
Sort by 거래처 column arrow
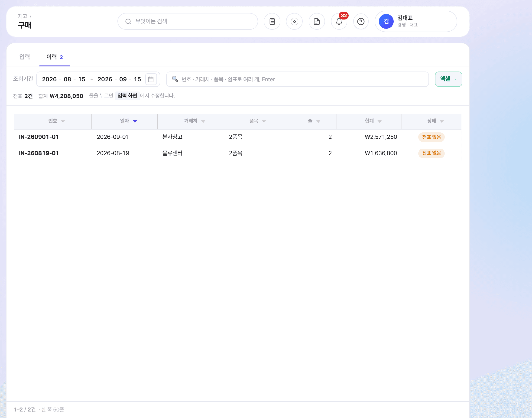coord(203,121)
